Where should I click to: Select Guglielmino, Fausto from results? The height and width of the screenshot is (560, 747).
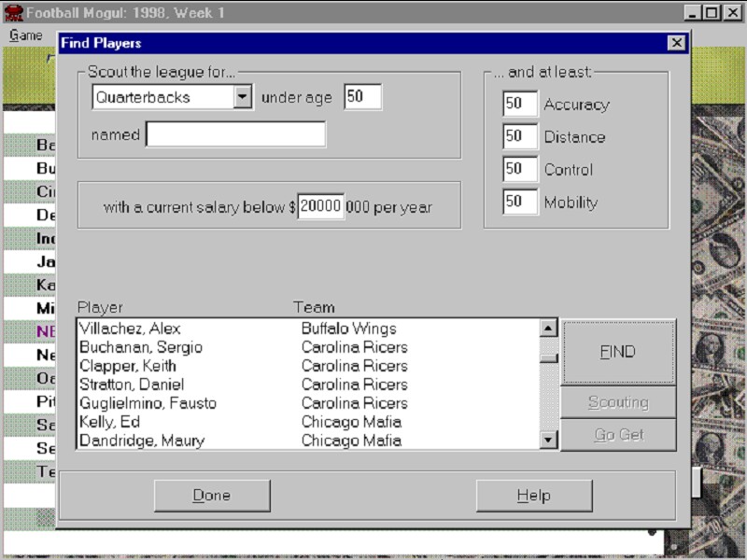pos(148,403)
